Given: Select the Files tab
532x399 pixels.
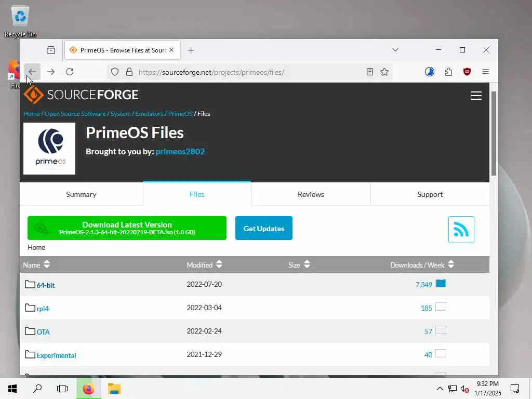Looking at the screenshot, I should pyautogui.click(x=197, y=194).
